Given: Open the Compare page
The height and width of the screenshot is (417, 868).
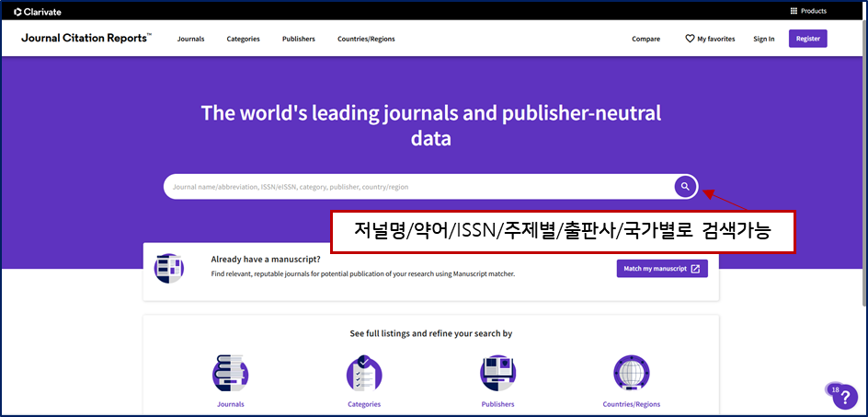Looking at the screenshot, I should point(646,39).
